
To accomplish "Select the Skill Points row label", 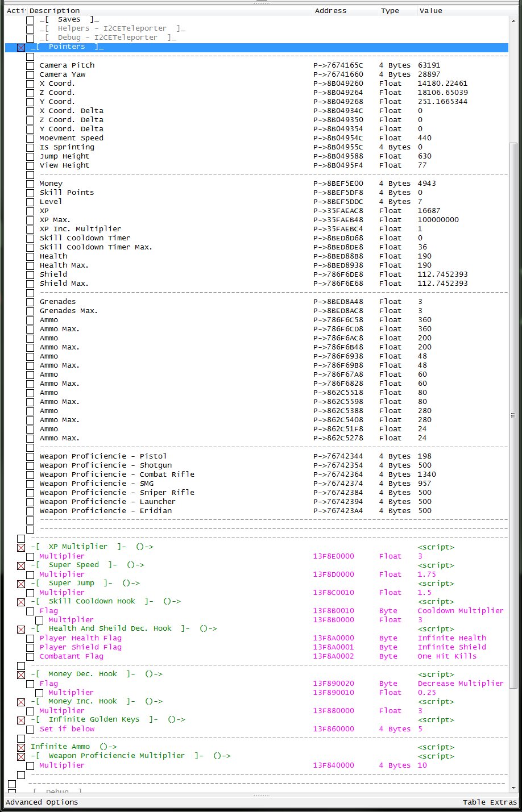I will pyautogui.click(x=67, y=193).
